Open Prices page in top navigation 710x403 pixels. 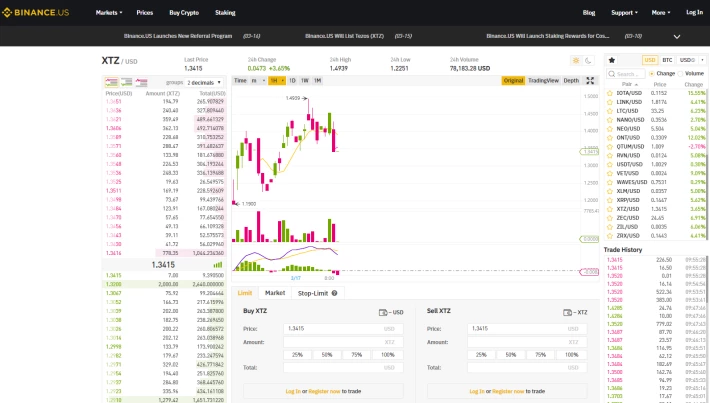[145, 13]
